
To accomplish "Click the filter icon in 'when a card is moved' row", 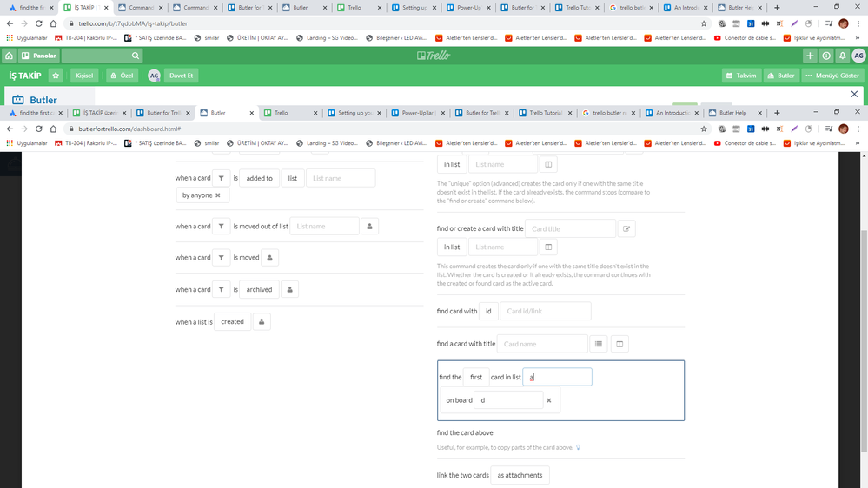I will [221, 258].
